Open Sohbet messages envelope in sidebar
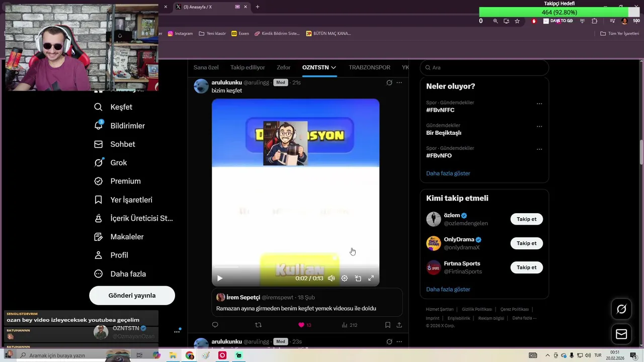This screenshot has height=362, width=644. [115, 144]
